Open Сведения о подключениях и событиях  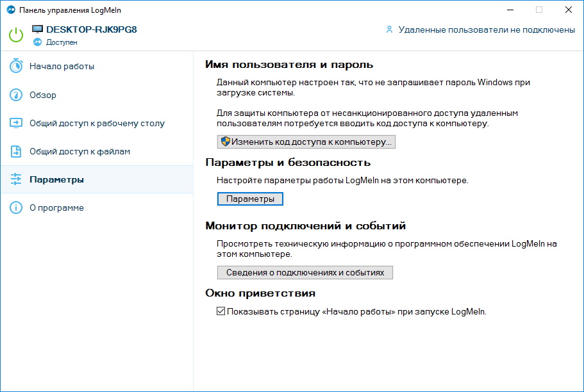[305, 272]
